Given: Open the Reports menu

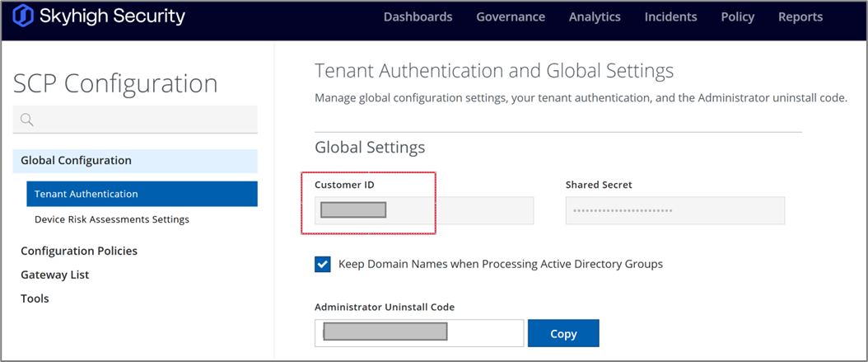Looking at the screenshot, I should click(800, 16).
